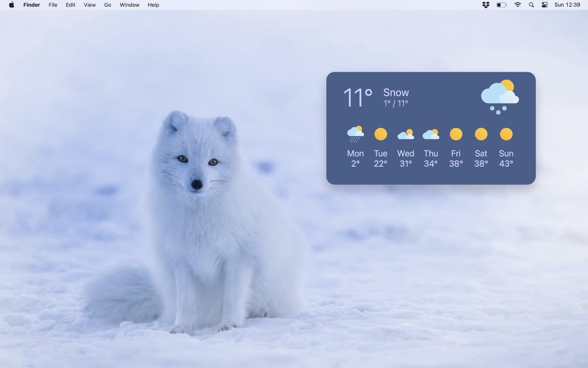Click the Snow condition label
The height and width of the screenshot is (368, 588).
396,92
